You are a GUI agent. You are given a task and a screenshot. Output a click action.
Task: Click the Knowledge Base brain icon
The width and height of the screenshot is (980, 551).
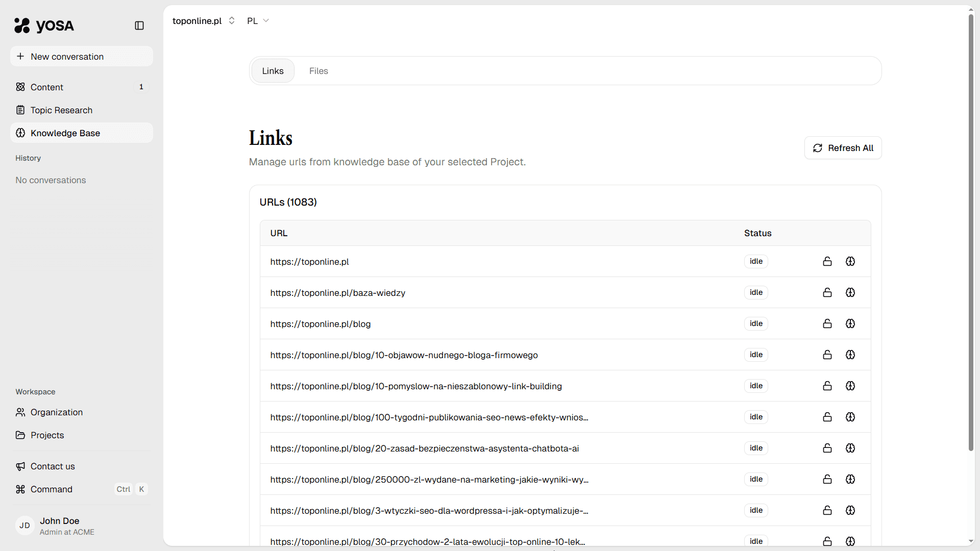[20, 133]
